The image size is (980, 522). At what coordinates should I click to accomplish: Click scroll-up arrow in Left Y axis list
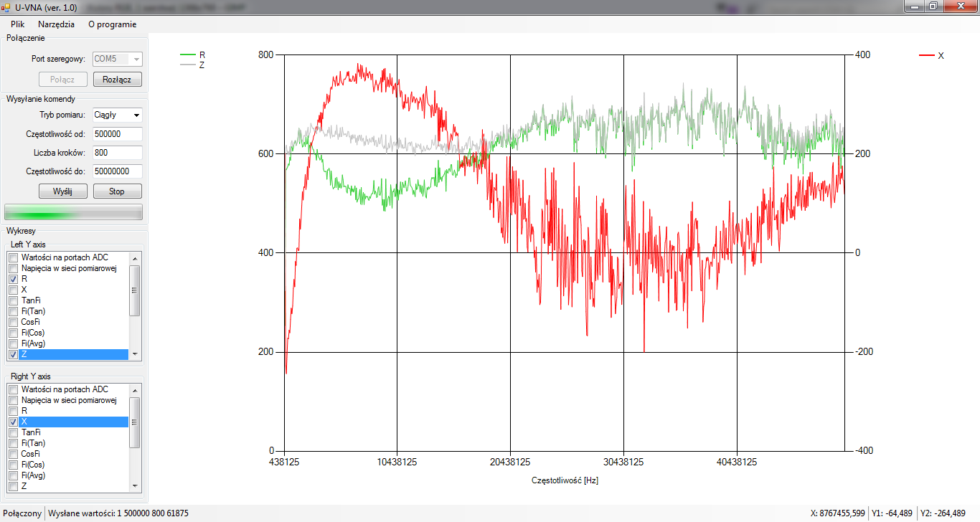pos(134,257)
